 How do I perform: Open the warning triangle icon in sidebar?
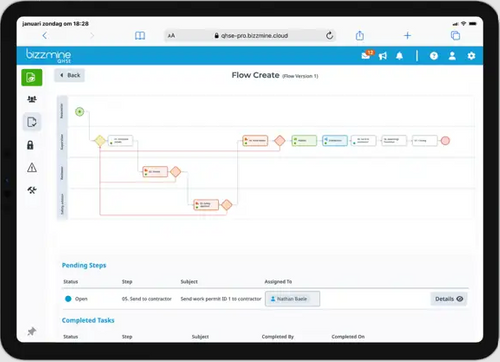pos(32,167)
